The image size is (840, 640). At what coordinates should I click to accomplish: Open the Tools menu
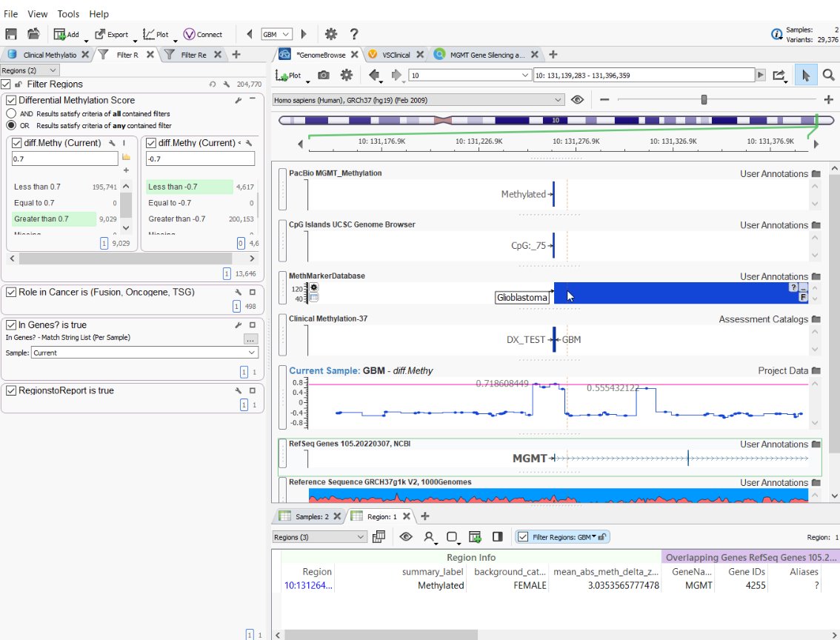click(x=68, y=14)
